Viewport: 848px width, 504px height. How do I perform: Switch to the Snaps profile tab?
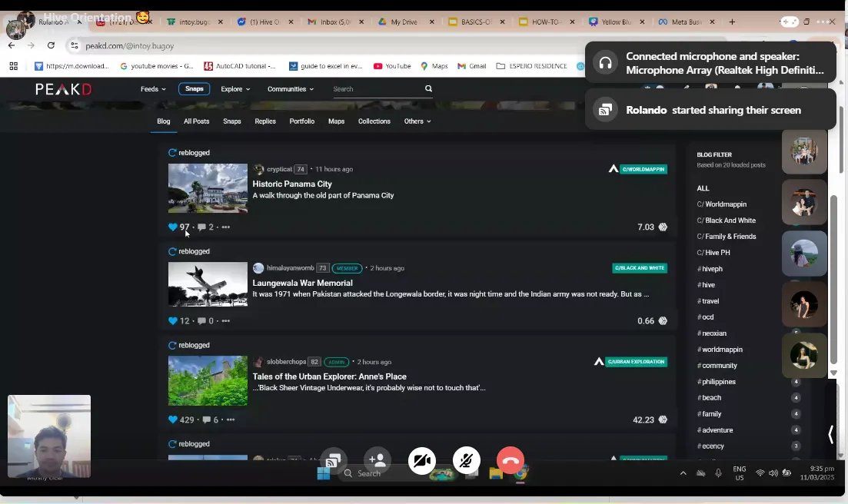232,121
